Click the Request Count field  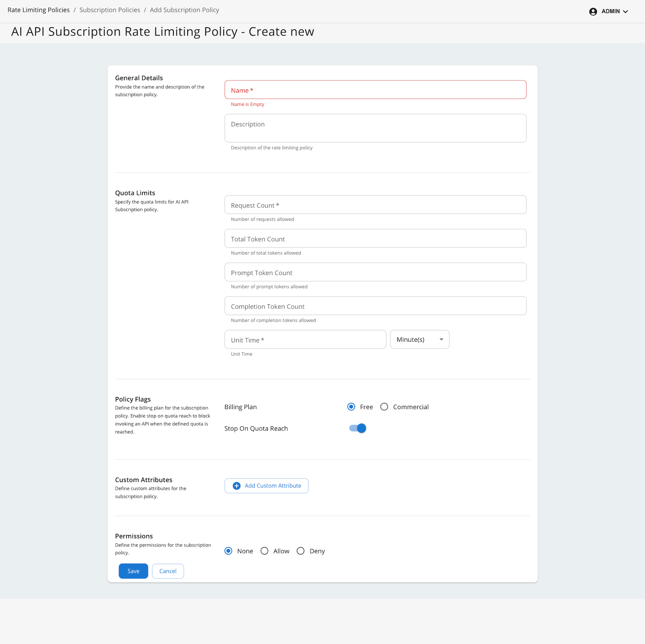coord(375,205)
